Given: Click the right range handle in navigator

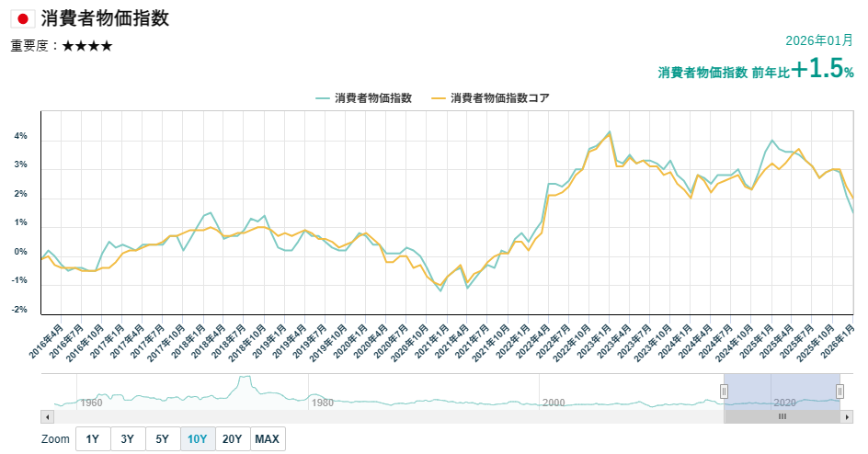Looking at the screenshot, I should point(839,392).
